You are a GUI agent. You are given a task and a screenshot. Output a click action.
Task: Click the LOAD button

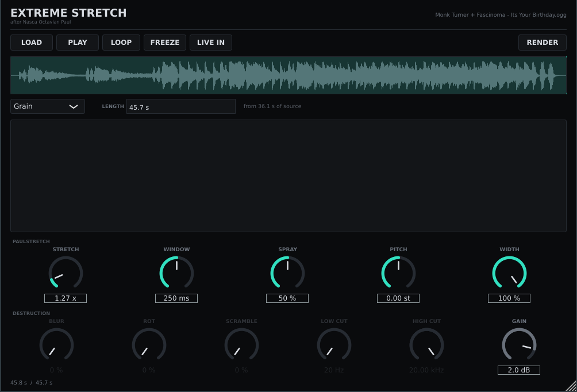pos(32,43)
